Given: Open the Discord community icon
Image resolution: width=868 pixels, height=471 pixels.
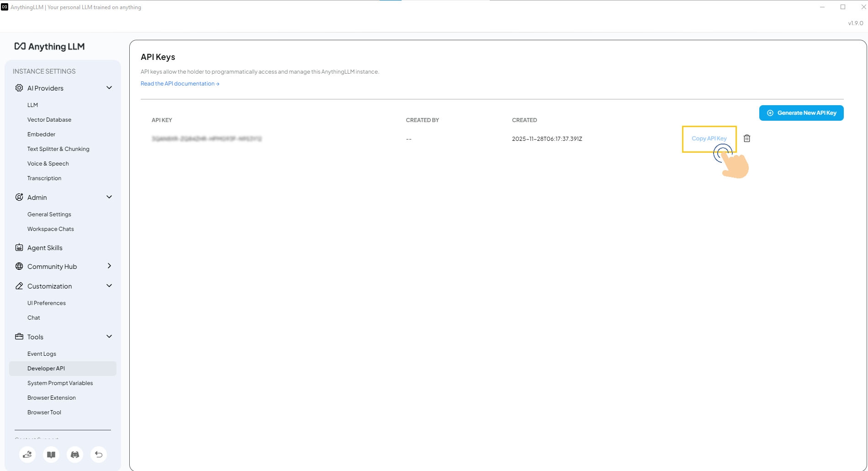Looking at the screenshot, I should point(75,455).
